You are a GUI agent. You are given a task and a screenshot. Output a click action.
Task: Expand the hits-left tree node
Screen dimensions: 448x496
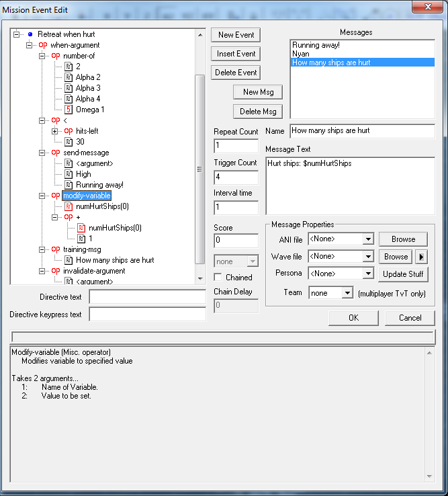tap(55, 131)
